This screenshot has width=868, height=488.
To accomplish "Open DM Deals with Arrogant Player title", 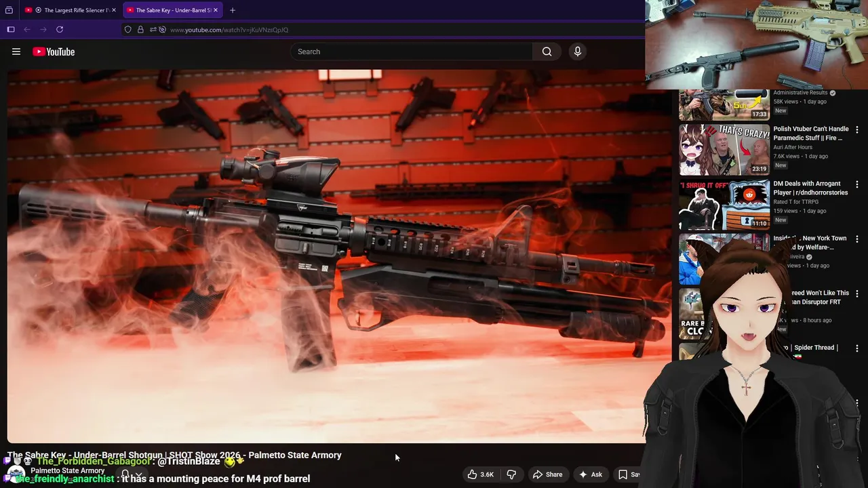I will click(810, 188).
